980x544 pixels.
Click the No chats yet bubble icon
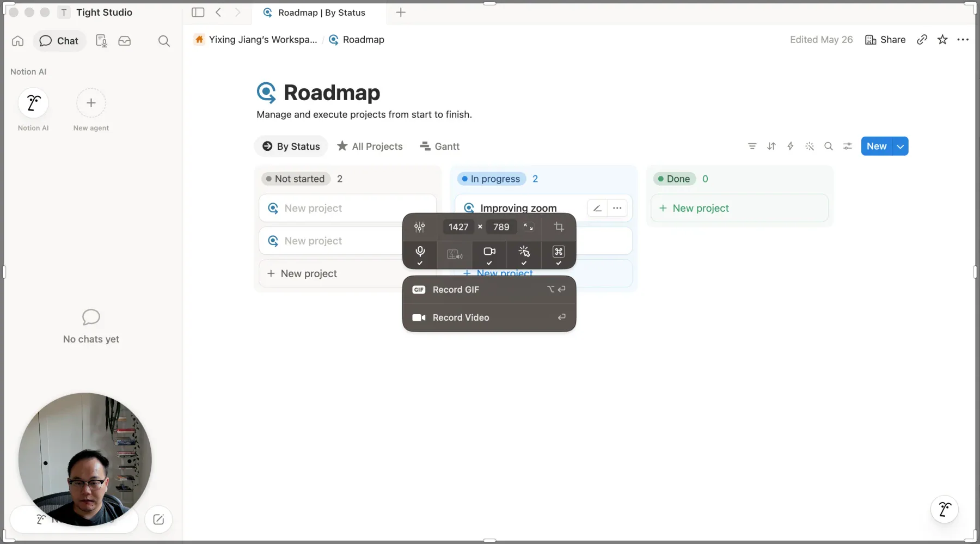click(x=91, y=317)
